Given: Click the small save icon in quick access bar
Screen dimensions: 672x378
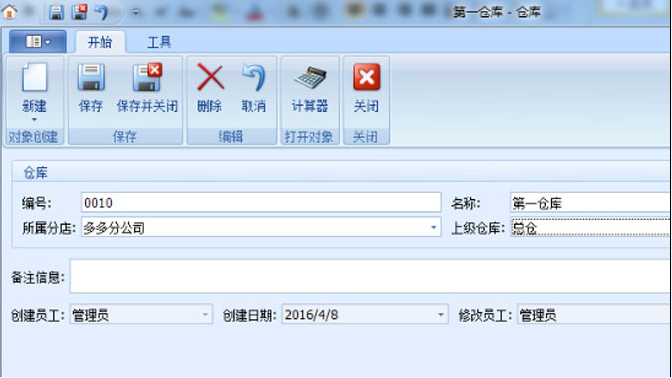Looking at the screenshot, I should click(56, 12).
